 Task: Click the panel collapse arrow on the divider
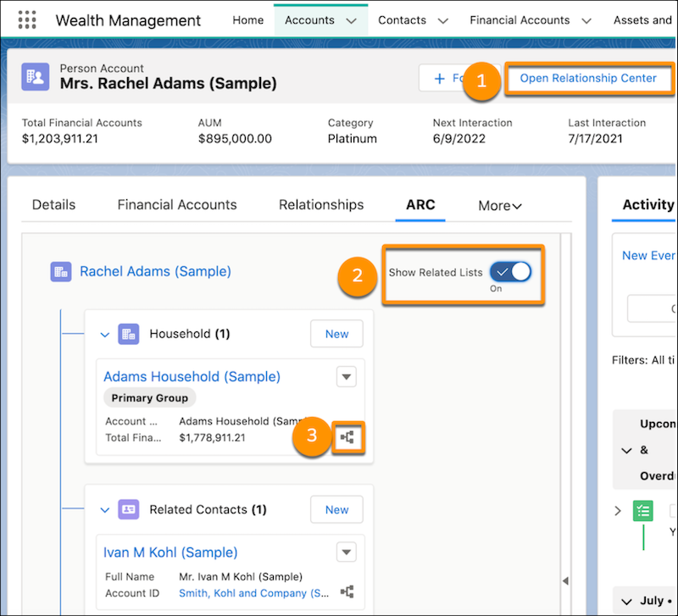coord(565,580)
